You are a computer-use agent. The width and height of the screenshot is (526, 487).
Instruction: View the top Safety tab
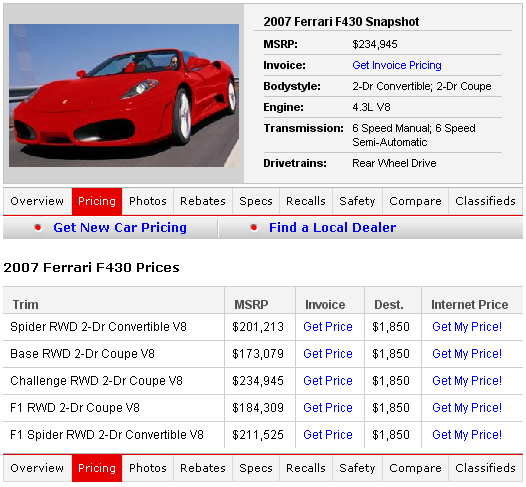tap(357, 201)
